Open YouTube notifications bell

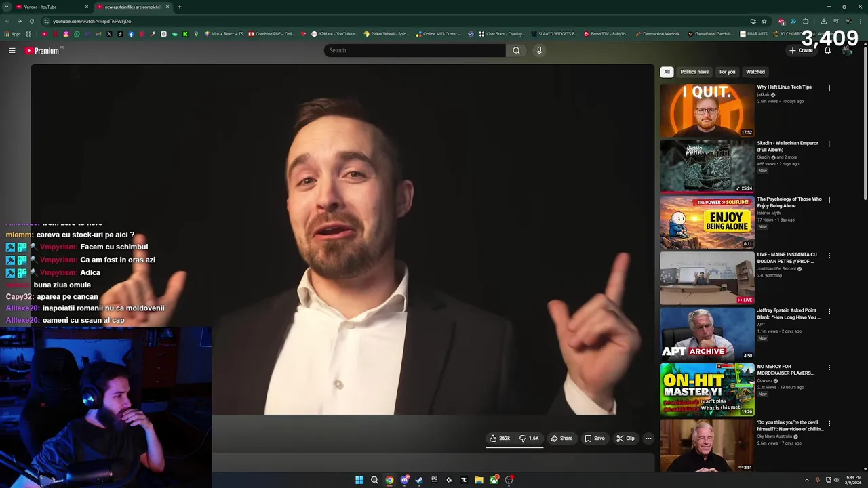(827, 50)
